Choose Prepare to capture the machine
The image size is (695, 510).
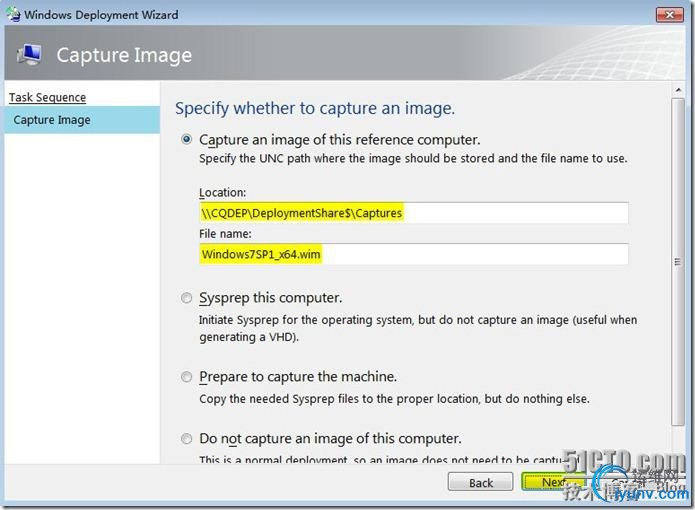187,377
